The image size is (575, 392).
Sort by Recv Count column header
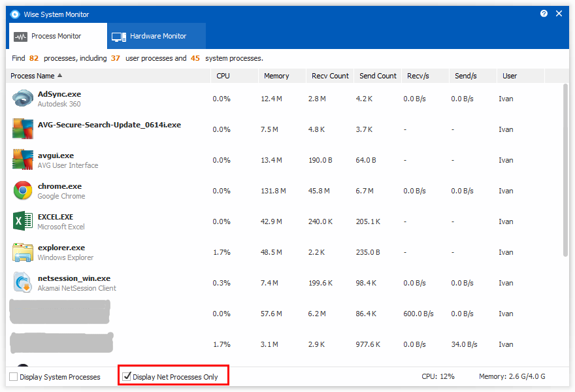coord(330,76)
